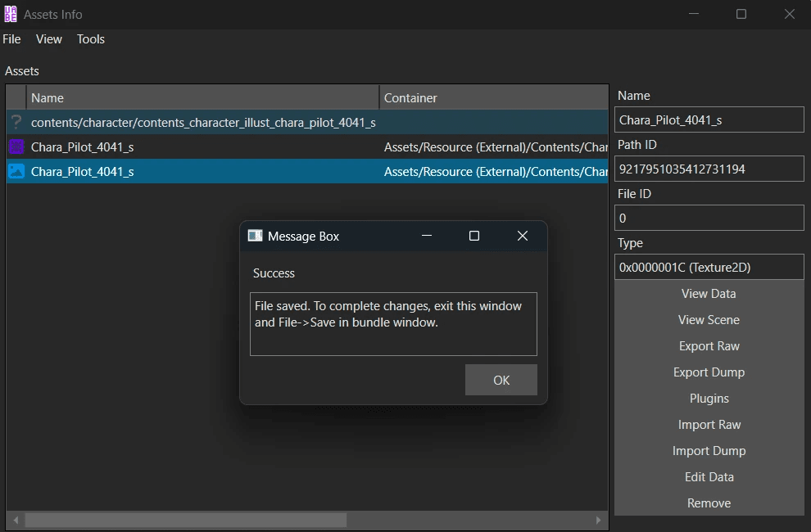
Task: Click the Path ID input field
Action: pyautogui.click(x=709, y=169)
